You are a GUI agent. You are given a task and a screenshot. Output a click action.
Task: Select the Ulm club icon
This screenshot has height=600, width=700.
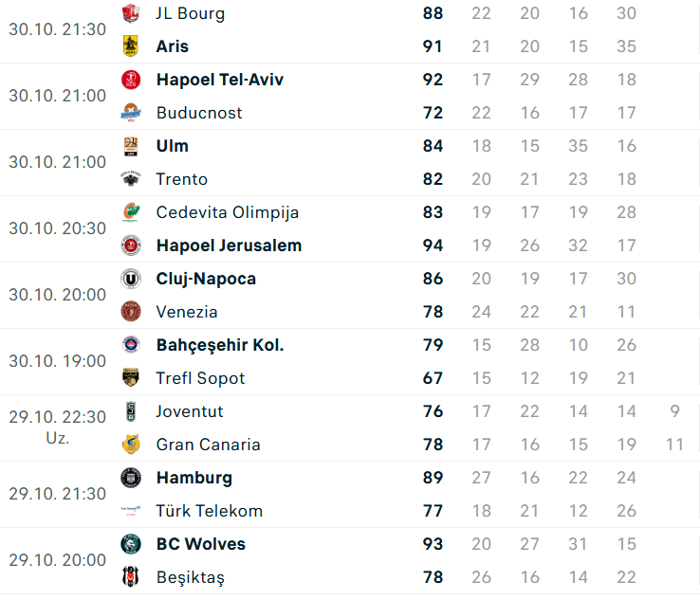point(131,146)
